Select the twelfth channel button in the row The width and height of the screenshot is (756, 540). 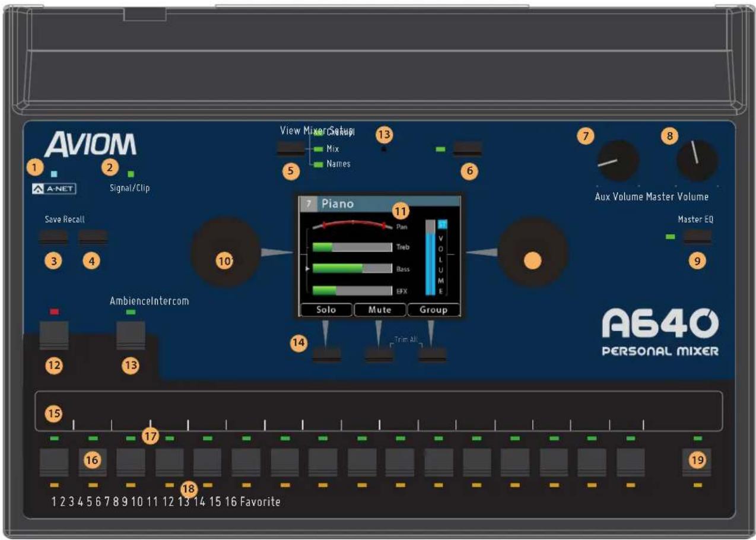477,463
